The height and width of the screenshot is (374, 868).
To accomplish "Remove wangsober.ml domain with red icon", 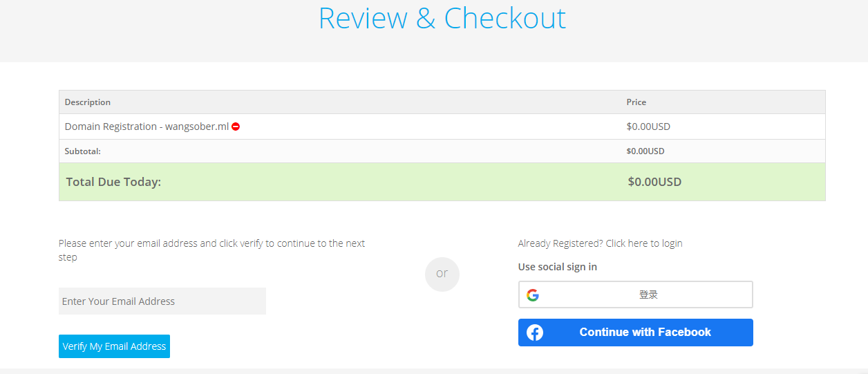I will [236, 127].
